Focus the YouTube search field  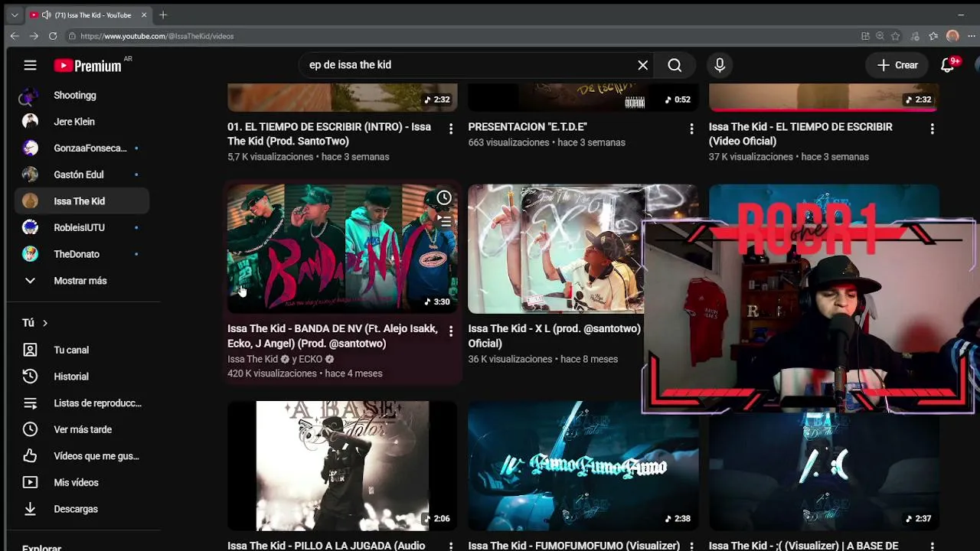pos(467,65)
